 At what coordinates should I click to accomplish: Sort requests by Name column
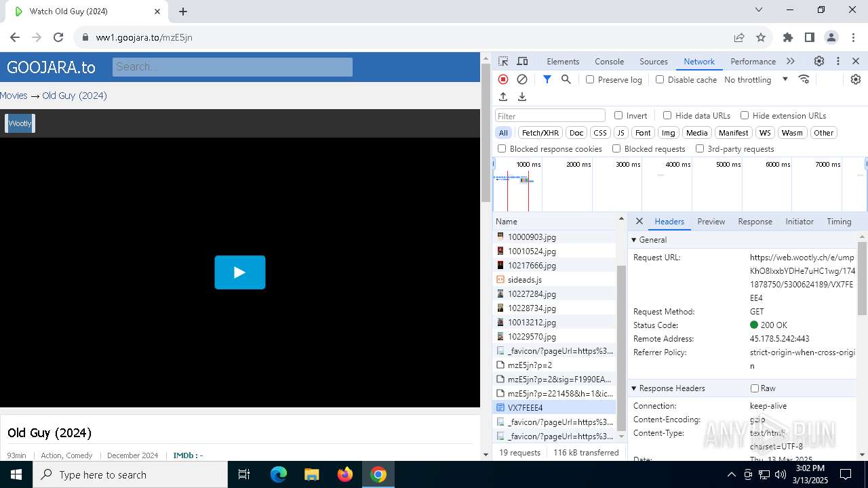(x=507, y=221)
